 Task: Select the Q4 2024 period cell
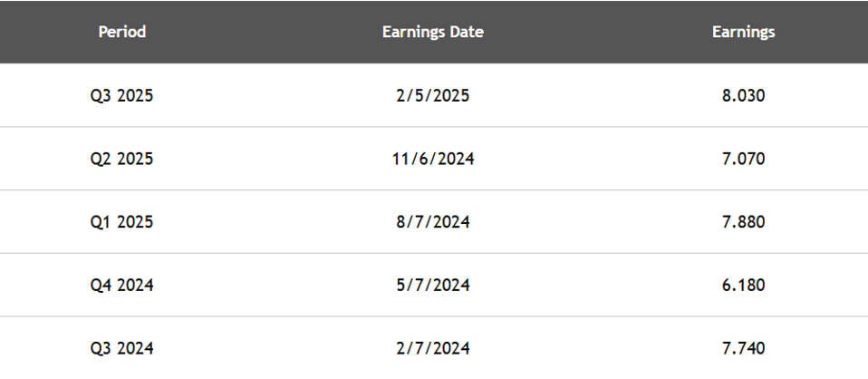121,286
